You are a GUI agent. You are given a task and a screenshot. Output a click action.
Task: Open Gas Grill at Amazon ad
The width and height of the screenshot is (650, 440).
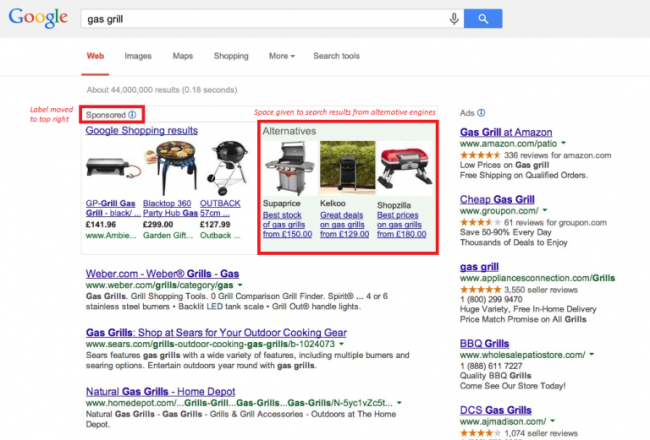tap(506, 132)
